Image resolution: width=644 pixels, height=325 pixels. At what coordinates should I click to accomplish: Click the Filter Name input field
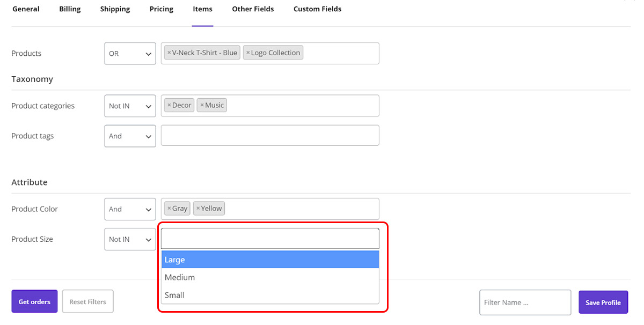pyautogui.click(x=524, y=302)
